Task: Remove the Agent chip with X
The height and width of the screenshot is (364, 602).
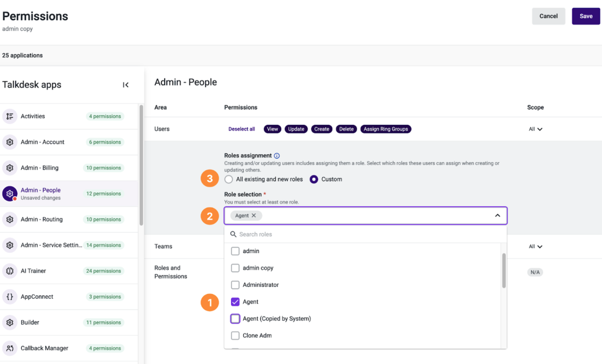Action: pyautogui.click(x=254, y=215)
